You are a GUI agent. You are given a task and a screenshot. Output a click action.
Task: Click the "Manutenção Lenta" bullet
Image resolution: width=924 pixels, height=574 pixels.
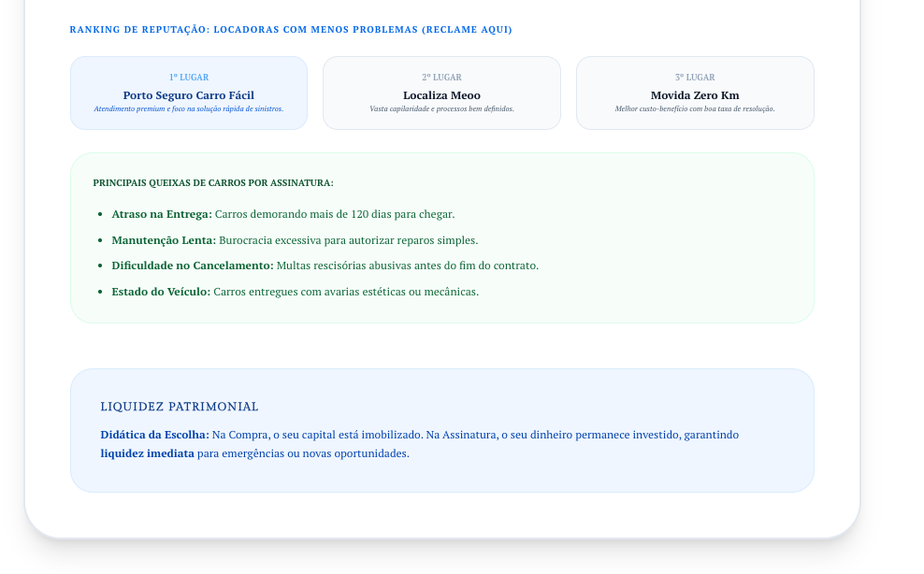[x=295, y=240]
